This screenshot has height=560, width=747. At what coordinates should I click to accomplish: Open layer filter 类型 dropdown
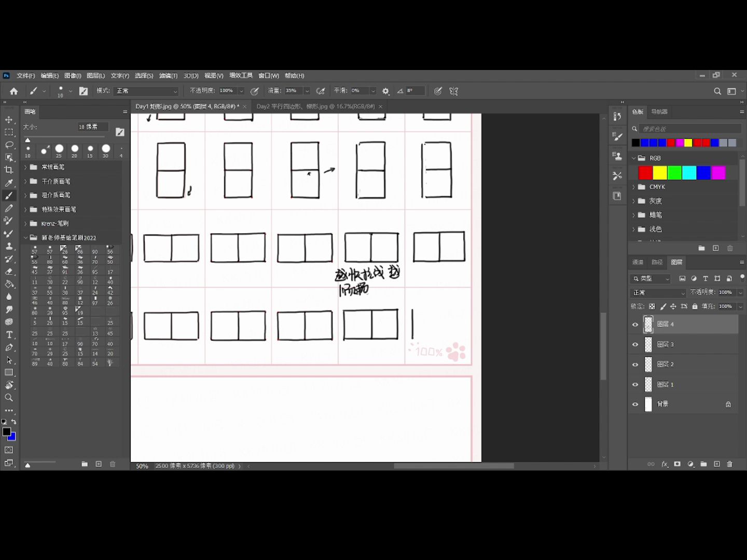652,278
